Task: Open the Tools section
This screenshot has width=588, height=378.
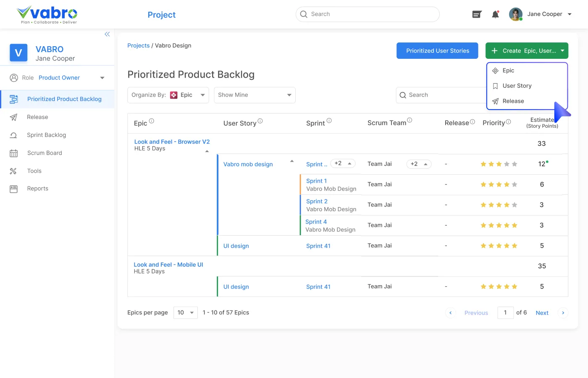Action: coord(34,171)
